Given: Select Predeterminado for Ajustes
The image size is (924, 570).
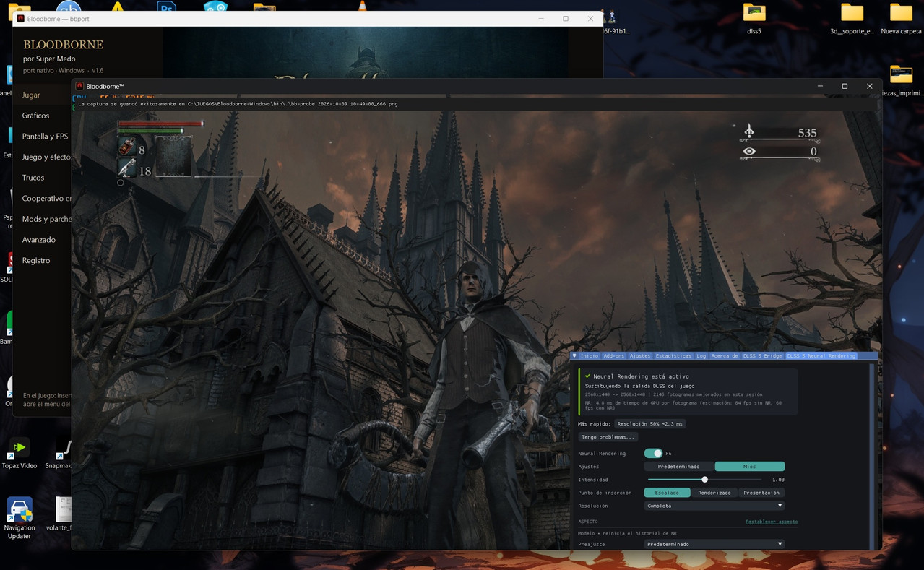Looking at the screenshot, I should pyautogui.click(x=678, y=467).
